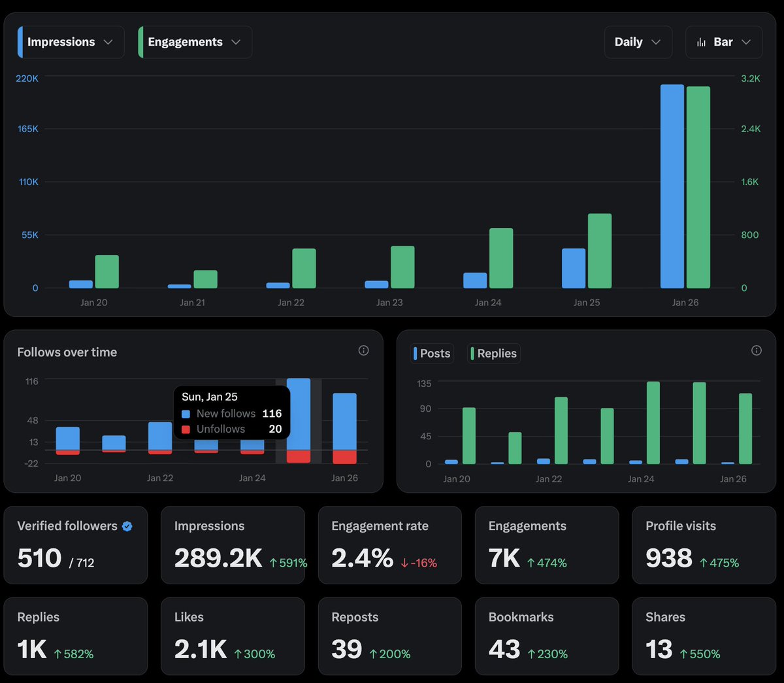Image resolution: width=784 pixels, height=683 pixels.
Task: Click the 'New follows' tooltip row
Action: [x=232, y=414]
